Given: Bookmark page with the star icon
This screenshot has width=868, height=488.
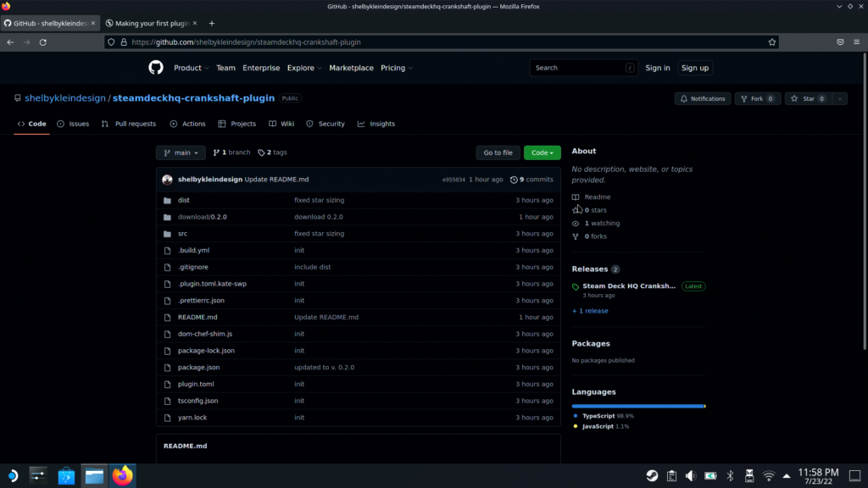Looking at the screenshot, I should (771, 42).
